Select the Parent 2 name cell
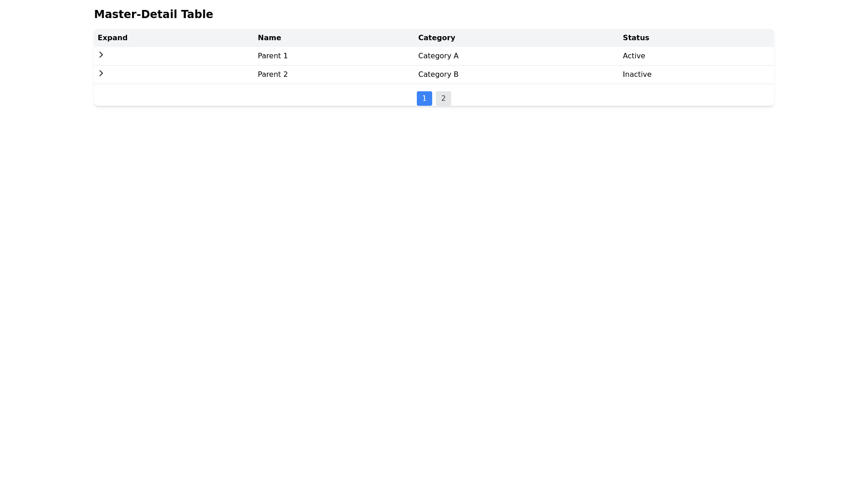The width and height of the screenshot is (868, 488). (x=273, y=75)
